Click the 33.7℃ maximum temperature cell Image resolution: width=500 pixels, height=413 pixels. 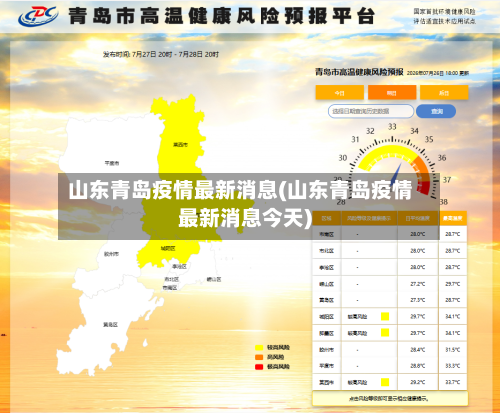pos(453,382)
